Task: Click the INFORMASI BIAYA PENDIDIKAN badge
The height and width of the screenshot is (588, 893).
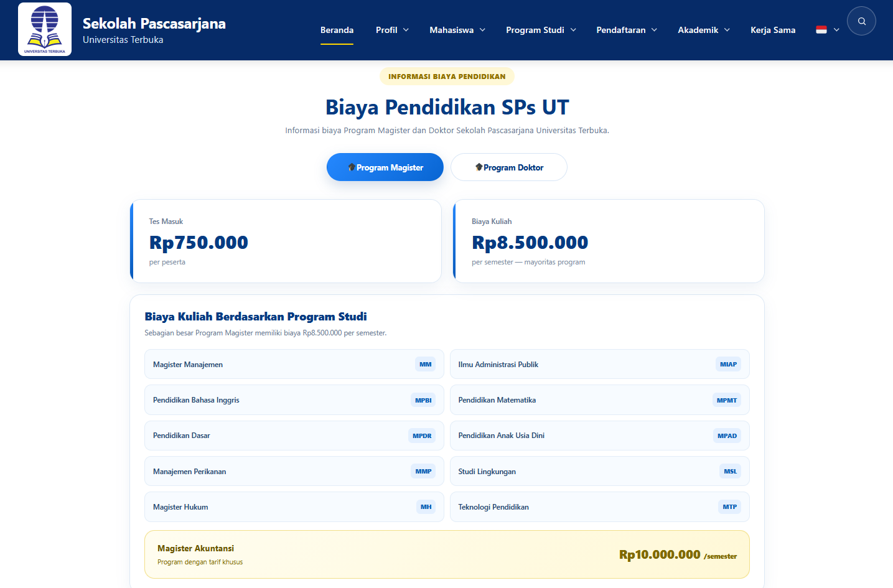Action: (447, 77)
